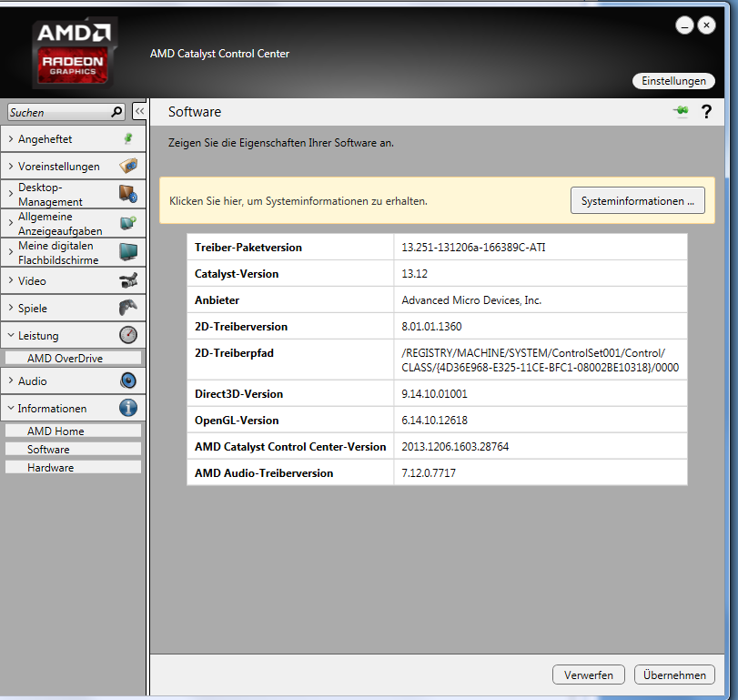Collapse sidebar with double-arrow button
This screenshot has width=738, height=700.
coord(139,112)
